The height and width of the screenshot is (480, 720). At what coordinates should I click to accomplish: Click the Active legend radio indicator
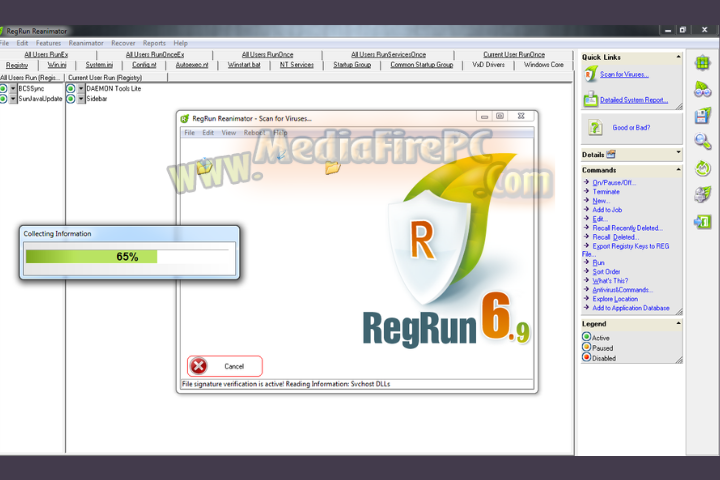point(586,337)
